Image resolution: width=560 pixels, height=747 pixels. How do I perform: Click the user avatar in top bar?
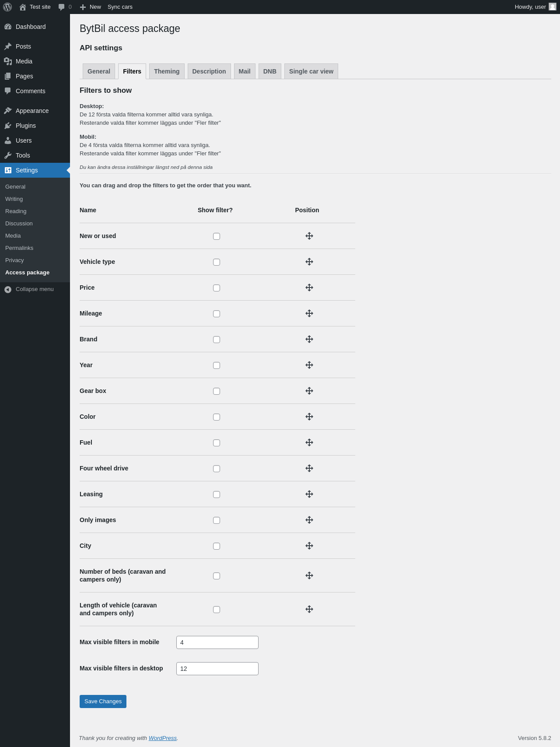(553, 7)
